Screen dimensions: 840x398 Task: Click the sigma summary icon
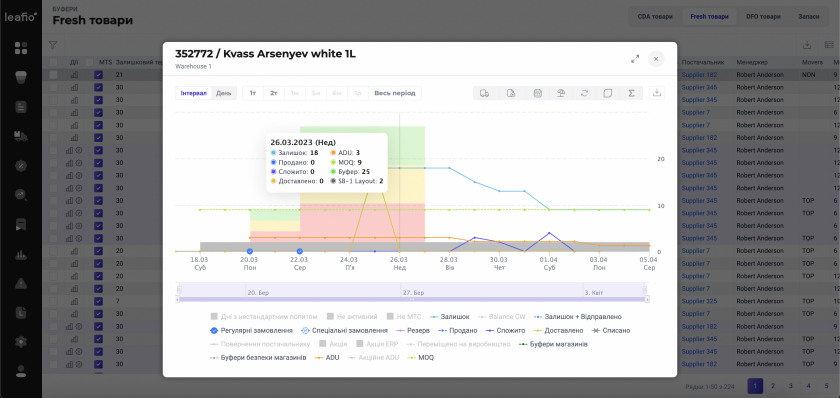click(x=632, y=93)
